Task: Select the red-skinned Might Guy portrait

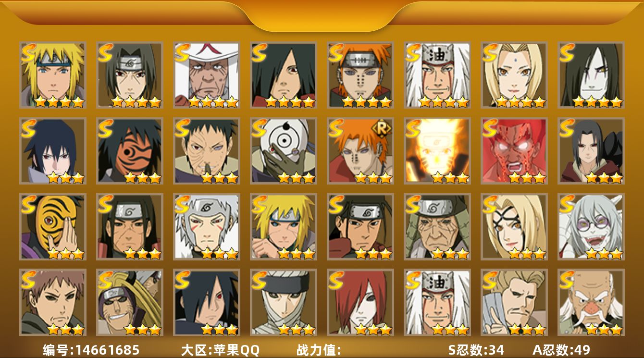Action: click(514, 151)
